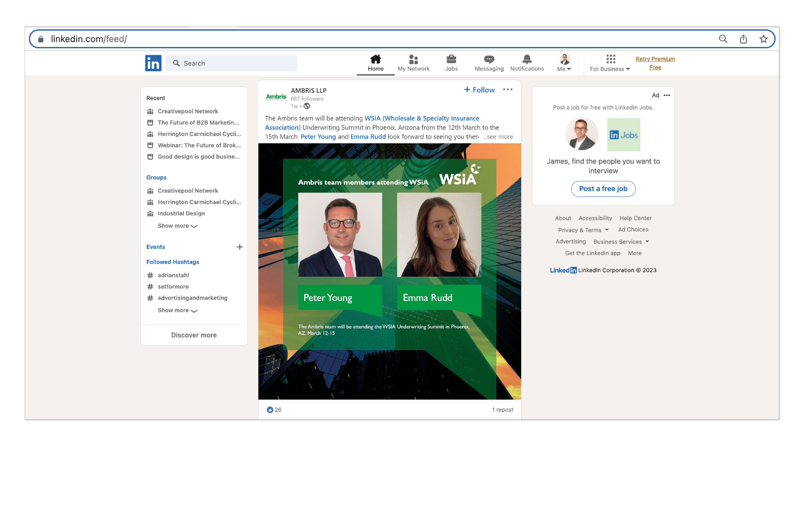Click Follow for AMBRIS LLP
The width and height of the screenshot is (798, 532).
[x=479, y=90]
